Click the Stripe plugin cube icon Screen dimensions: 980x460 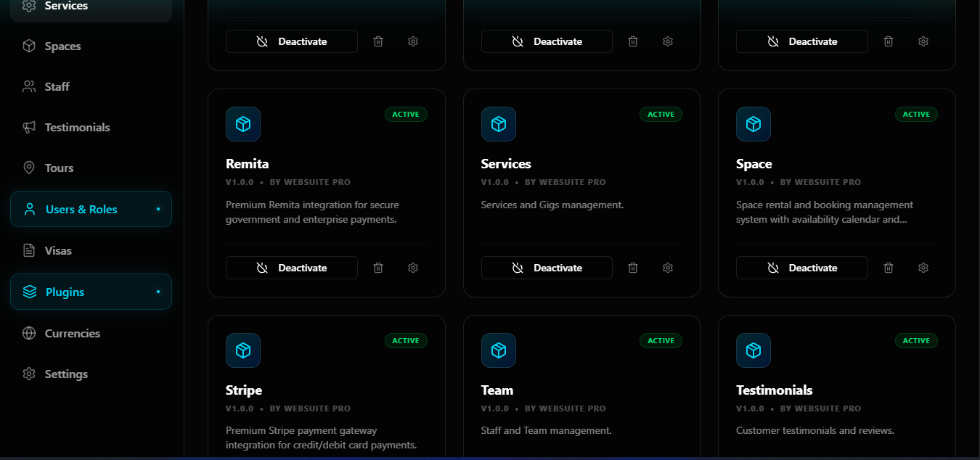click(x=243, y=350)
